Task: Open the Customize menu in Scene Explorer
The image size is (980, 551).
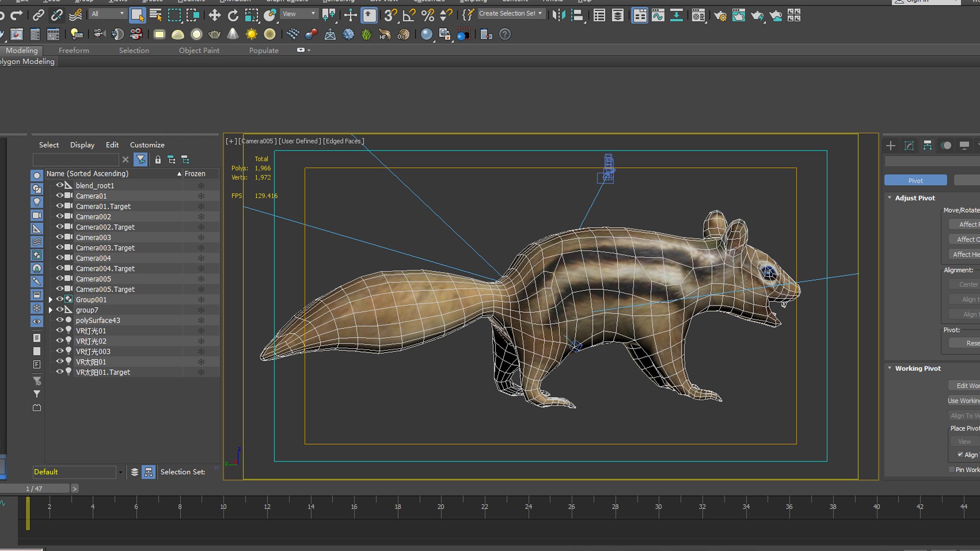Action: [x=147, y=145]
